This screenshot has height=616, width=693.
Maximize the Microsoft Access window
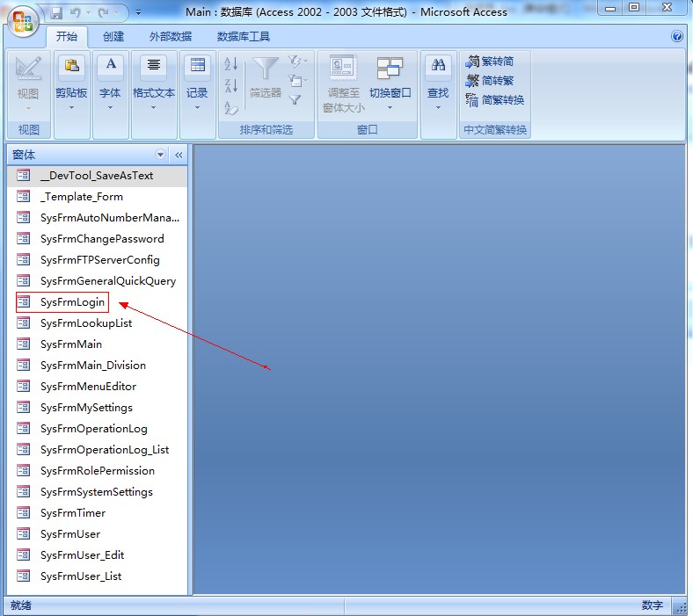pyautogui.click(x=634, y=8)
